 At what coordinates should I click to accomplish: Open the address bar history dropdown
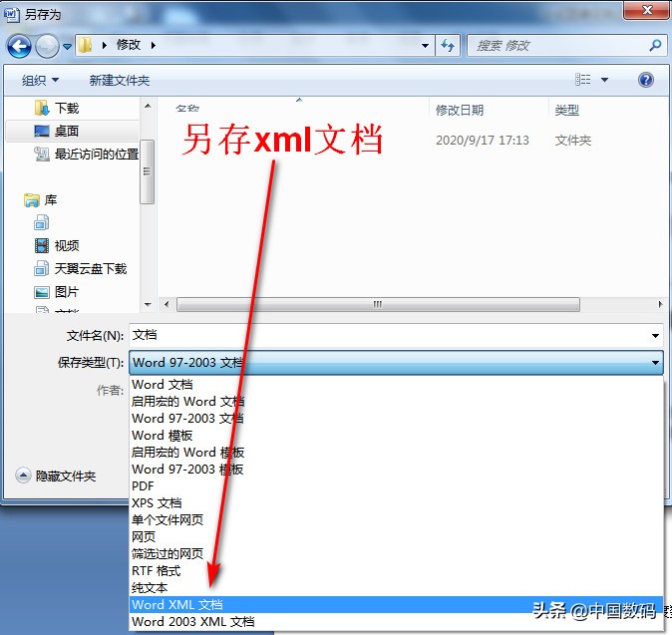pos(425,46)
